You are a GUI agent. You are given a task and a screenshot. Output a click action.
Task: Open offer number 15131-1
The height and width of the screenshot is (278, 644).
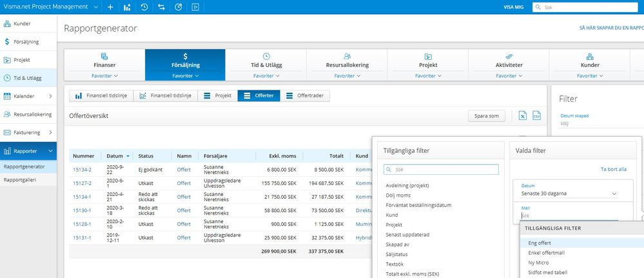(x=82, y=237)
